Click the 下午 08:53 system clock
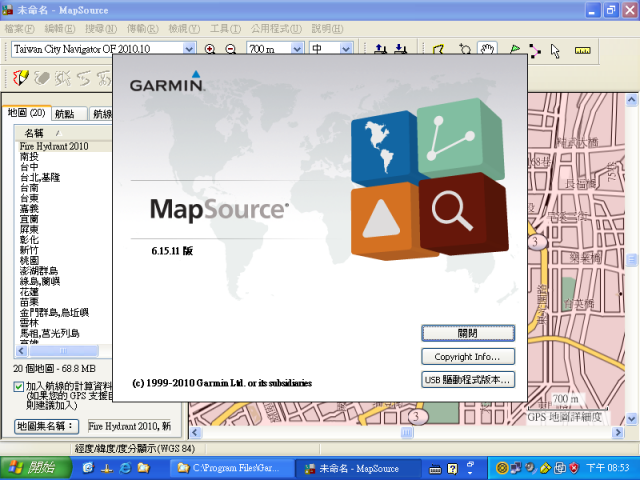The width and height of the screenshot is (640, 480). click(x=608, y=468)
